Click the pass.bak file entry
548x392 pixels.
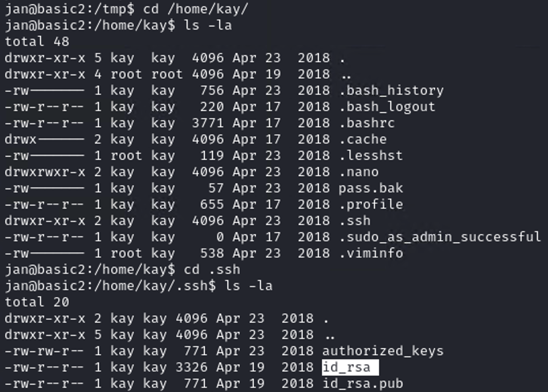(x=371, y=188)
